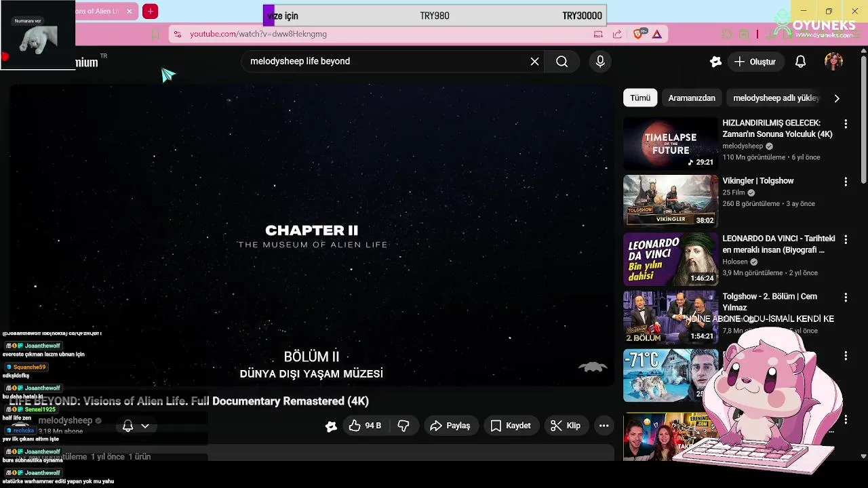Open the Brave Shields lion icon
Image resolution: width=868 pixels, height=488 pixels.
pyautogui.click(x=638, y=34)
